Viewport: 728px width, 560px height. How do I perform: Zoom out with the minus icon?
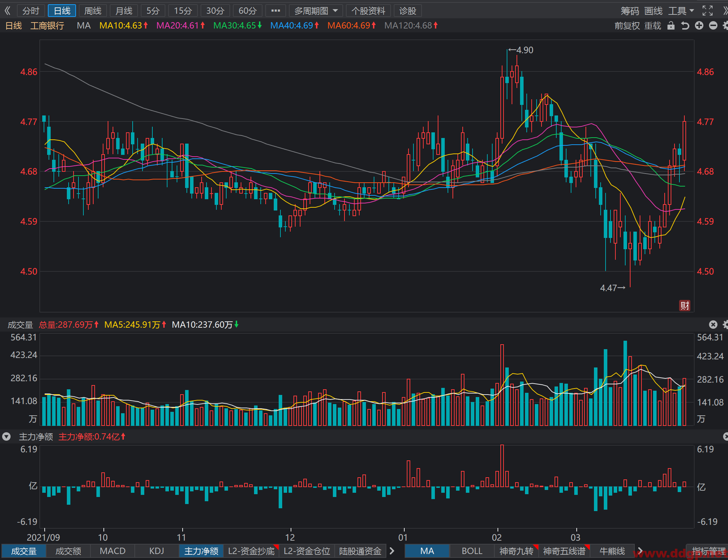(x=713, y=26)
